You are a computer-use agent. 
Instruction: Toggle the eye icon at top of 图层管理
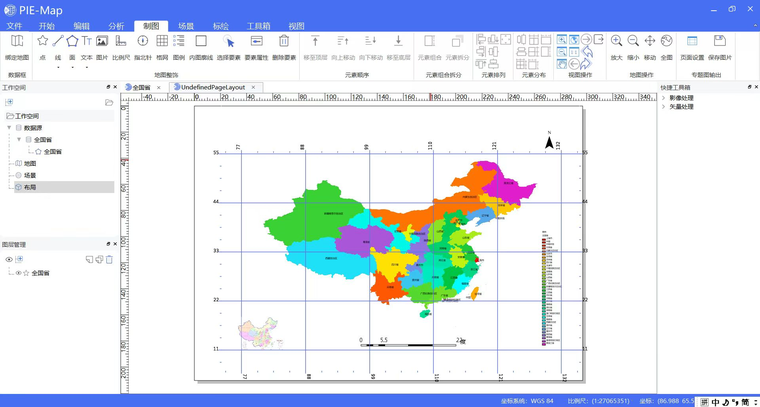(x=9, y=260)
